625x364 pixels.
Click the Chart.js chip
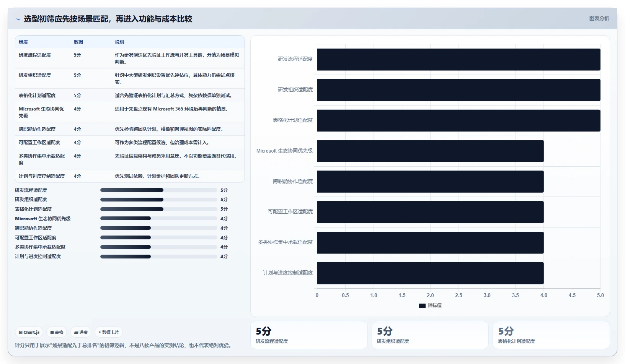(x=29, y=332)
